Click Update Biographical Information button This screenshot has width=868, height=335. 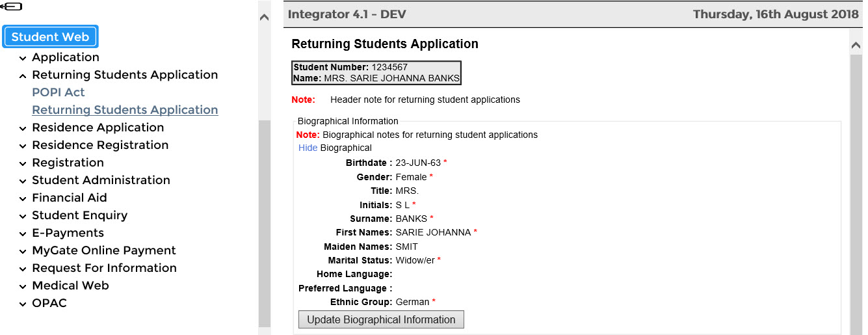381,319
